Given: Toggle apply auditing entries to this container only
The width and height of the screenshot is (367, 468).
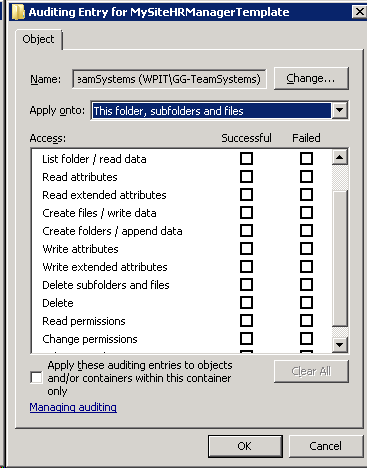Looking at the screenshot, I should (36, 378).
